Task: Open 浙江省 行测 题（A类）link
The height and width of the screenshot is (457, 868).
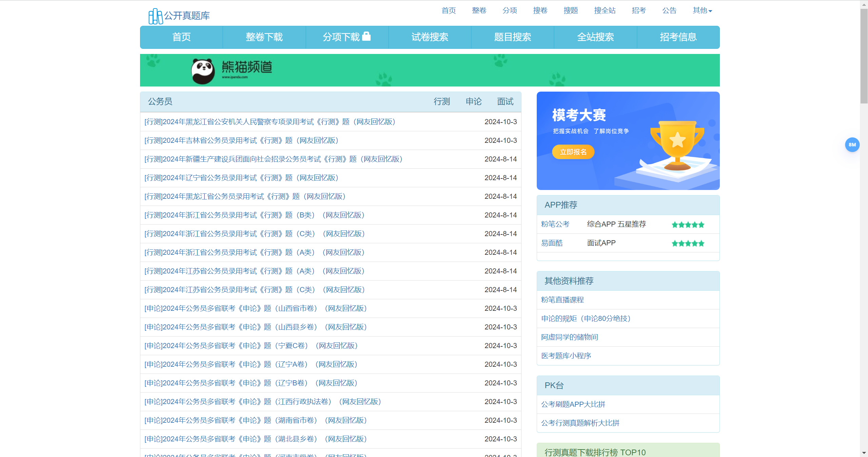Action: click(x=254, y=252)
